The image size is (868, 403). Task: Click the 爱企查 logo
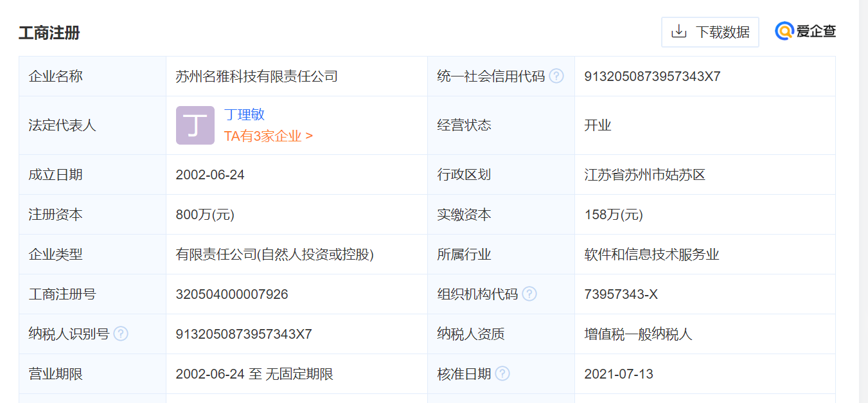(806, 31)
